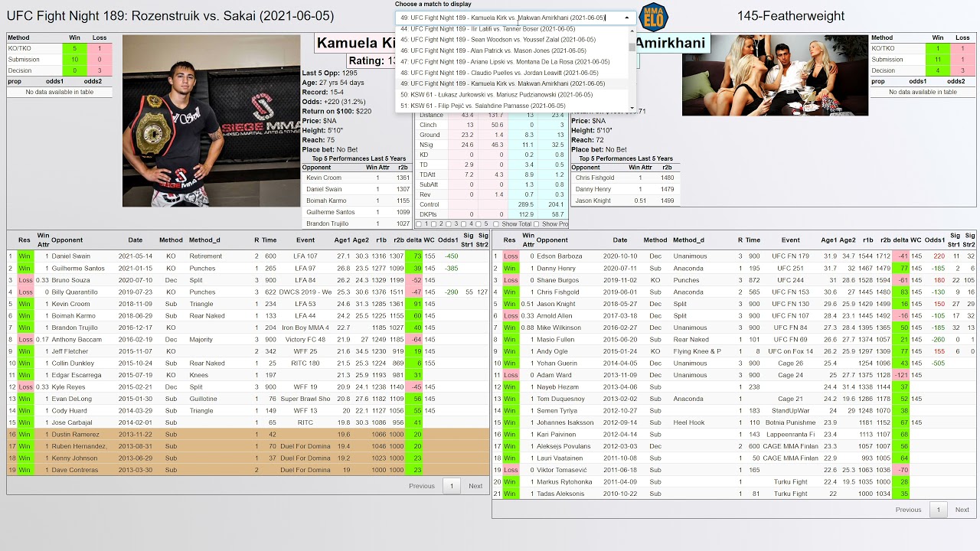Click page 1 in right fight history pagination
Screen dimensions: 980x551
939,510
